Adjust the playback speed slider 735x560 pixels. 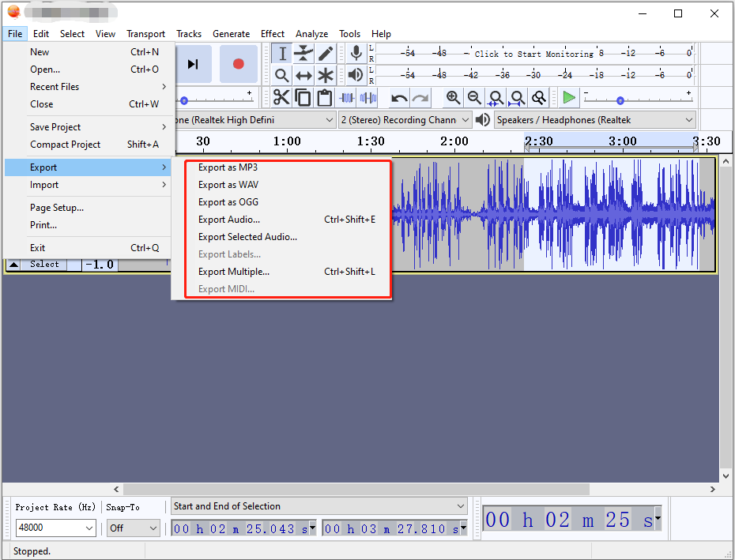click(x=620, y=101)
